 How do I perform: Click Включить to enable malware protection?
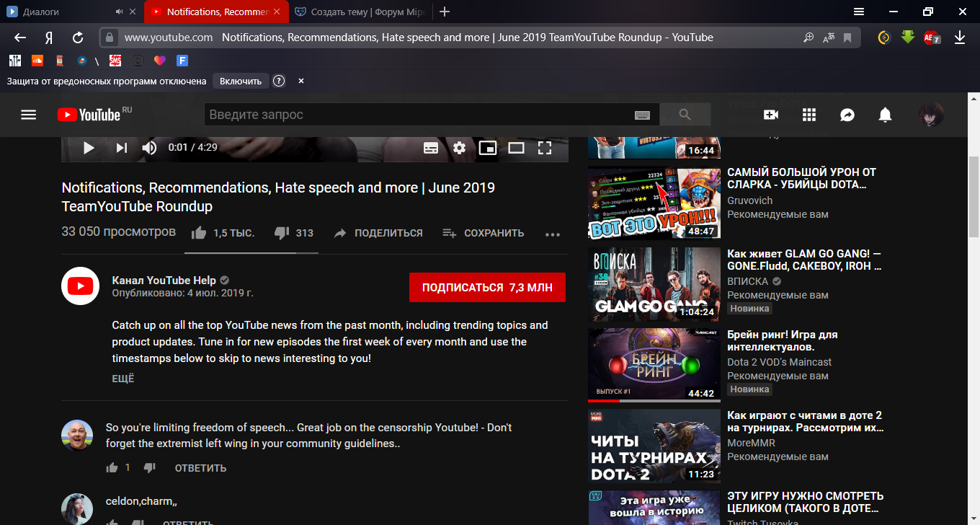[x=241, y=81]
